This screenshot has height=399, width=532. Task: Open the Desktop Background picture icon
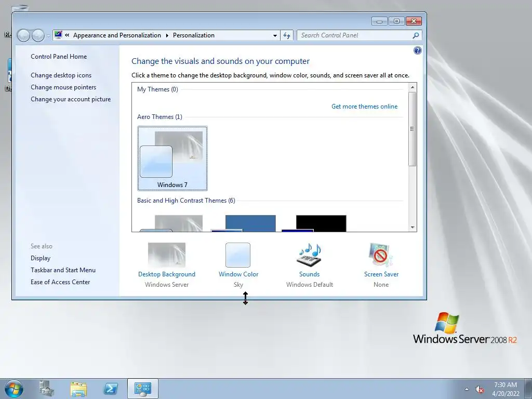(x=167, y=255)
